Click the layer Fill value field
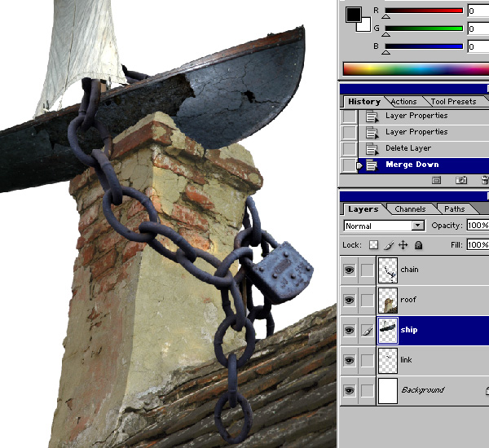 (x=478, y=244)
